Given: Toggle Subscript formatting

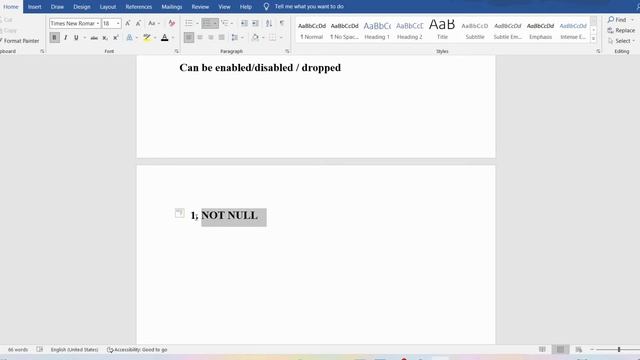Looking at the screenshot, I should 105,38.
